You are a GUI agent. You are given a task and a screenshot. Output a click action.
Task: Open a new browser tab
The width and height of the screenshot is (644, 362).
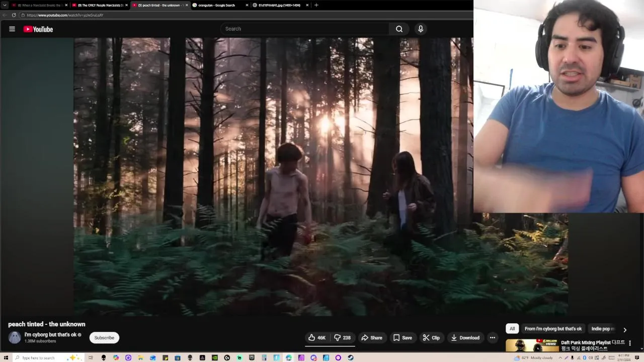pos(316,5)
